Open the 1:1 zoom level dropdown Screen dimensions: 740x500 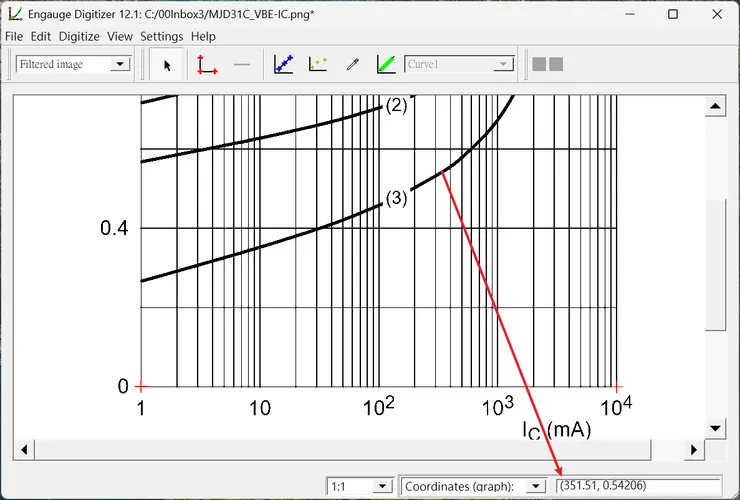point(360,486)
